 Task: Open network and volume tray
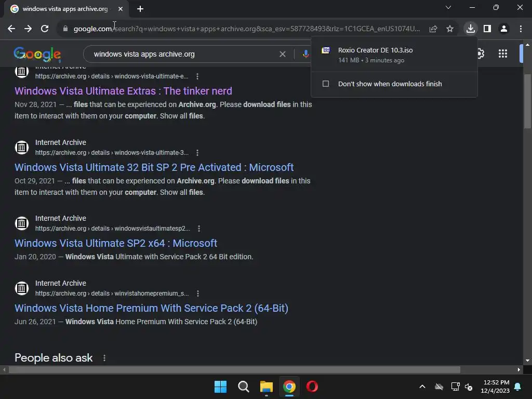pyautogui.click(x=462, y=387)
